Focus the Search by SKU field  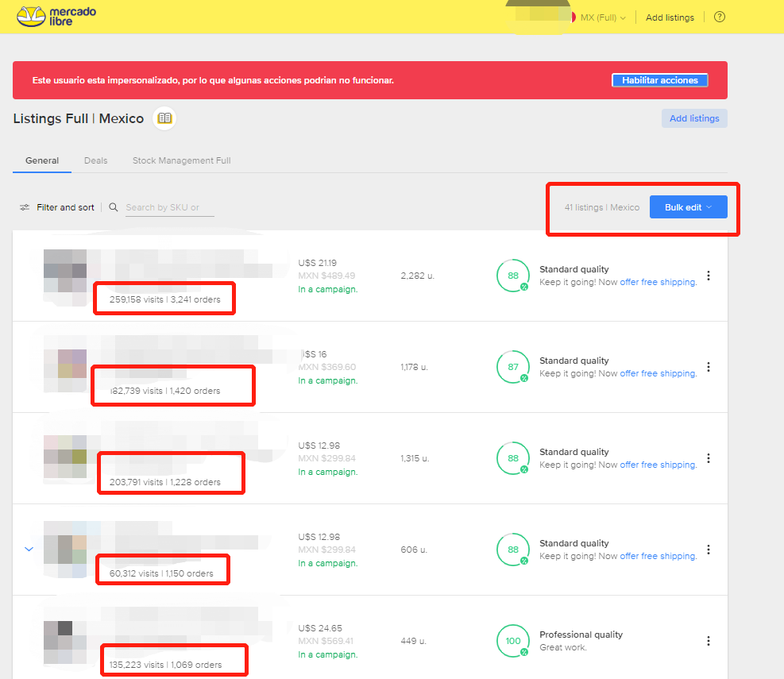point(168,207)
